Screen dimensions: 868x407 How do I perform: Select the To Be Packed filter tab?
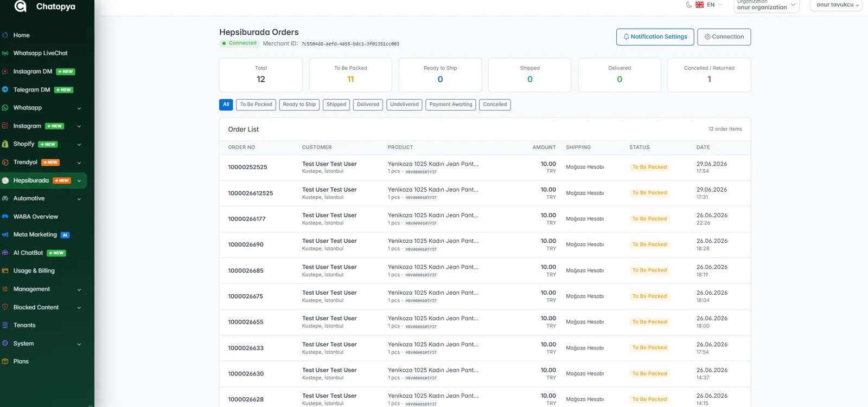click(256, 105)
